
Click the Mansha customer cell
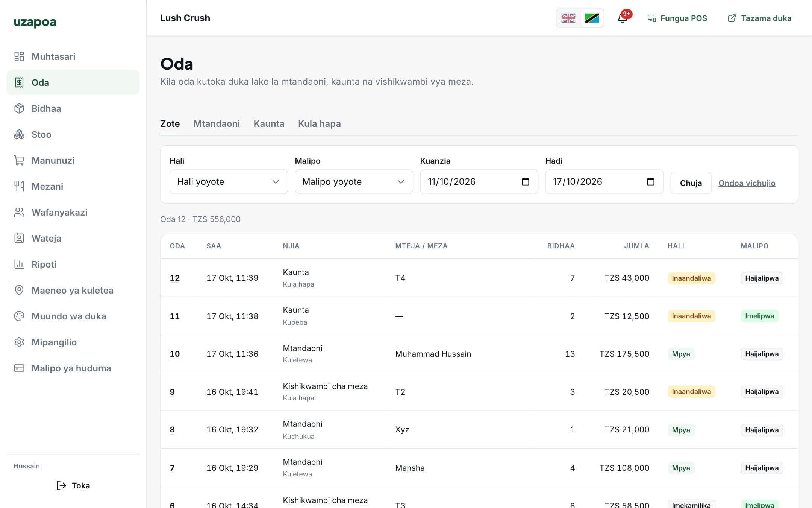410,468
